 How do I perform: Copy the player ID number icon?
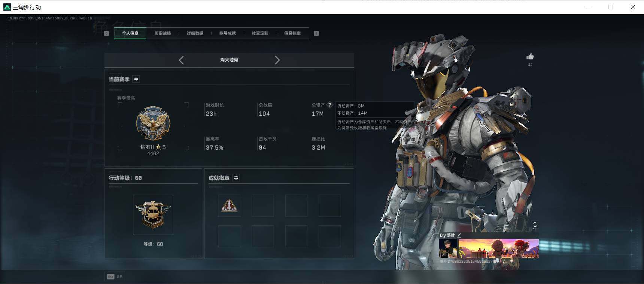pos(495,261)
